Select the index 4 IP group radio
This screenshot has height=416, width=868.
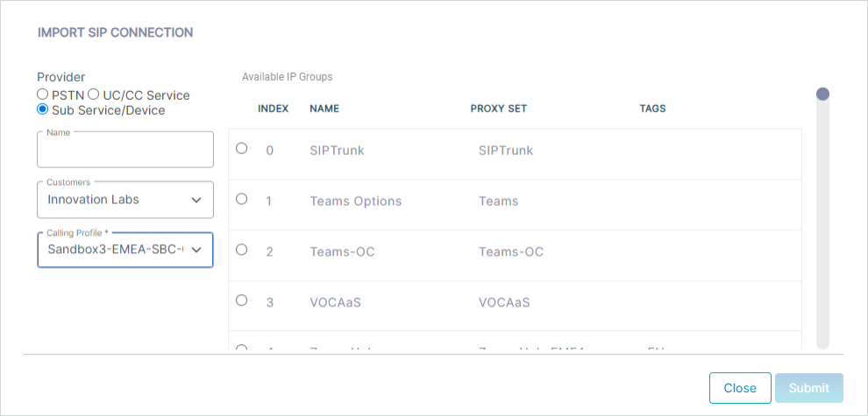point(241,347)
